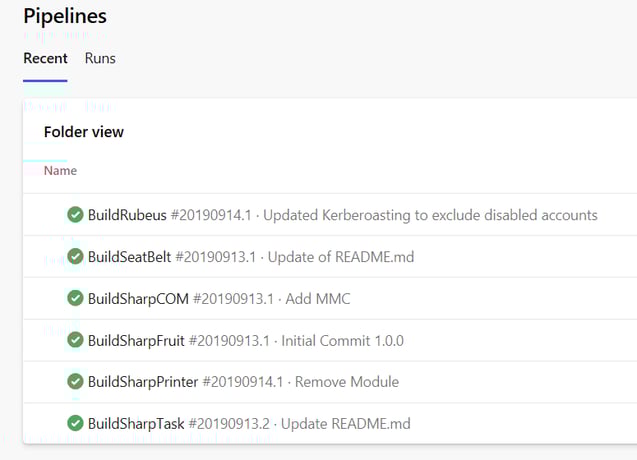Image resolution: width=637 pixels, height=460 pixels.
Task: Open the Remove Module run description
Action: click(346, 381)
